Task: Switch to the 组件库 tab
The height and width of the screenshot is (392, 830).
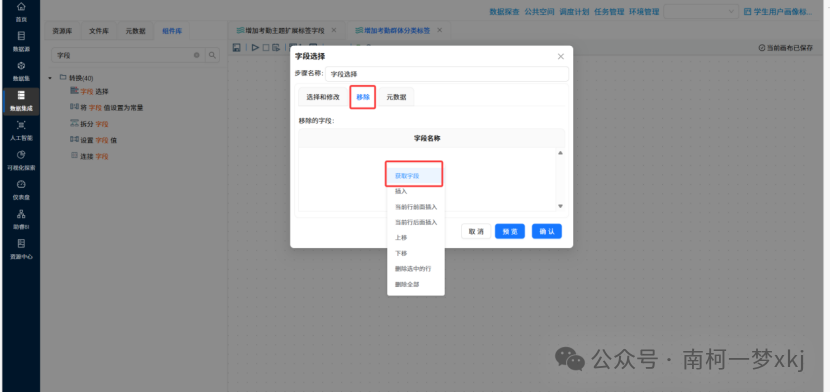Action: click(x=172, y=31)
